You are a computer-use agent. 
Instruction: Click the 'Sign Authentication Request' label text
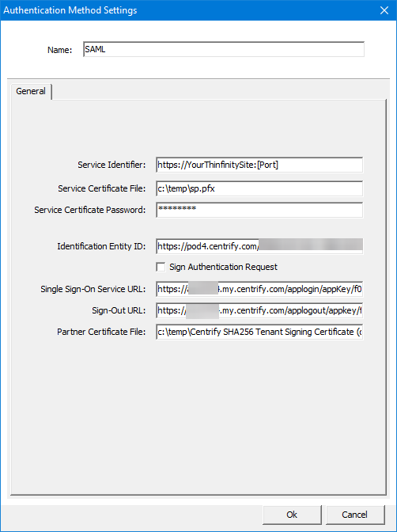pyautogui.click(x=224, y=267)
